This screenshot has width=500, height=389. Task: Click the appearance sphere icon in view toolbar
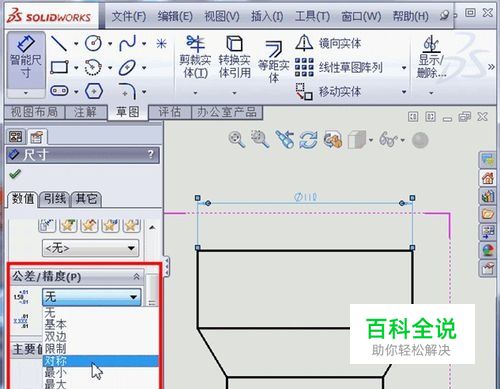[x=420, y=140]
